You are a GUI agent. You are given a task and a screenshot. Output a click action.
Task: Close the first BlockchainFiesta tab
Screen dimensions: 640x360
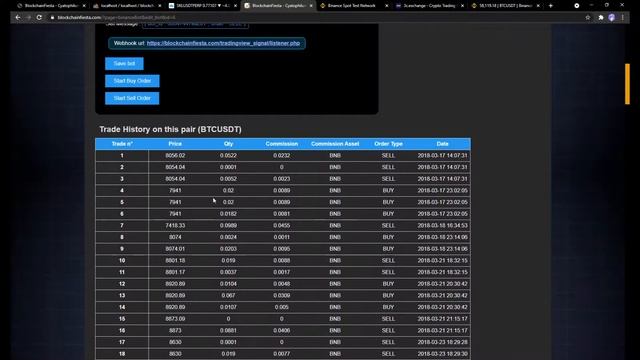tap(84, 6)
